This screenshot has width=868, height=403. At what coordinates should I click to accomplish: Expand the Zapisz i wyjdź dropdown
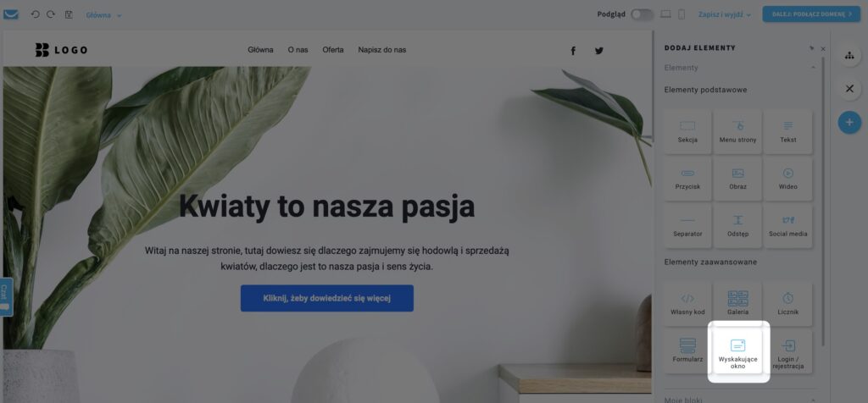coord(726,14)
